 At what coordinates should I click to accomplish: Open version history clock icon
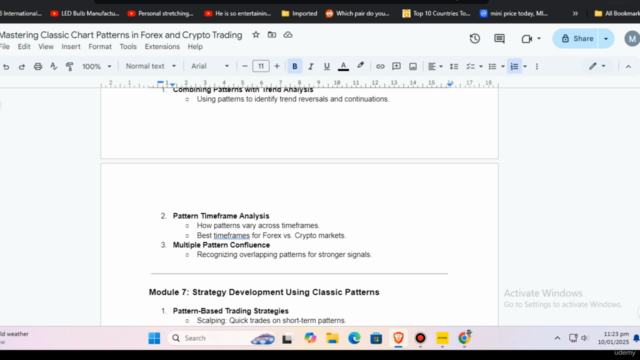click(x=475, y=38)
